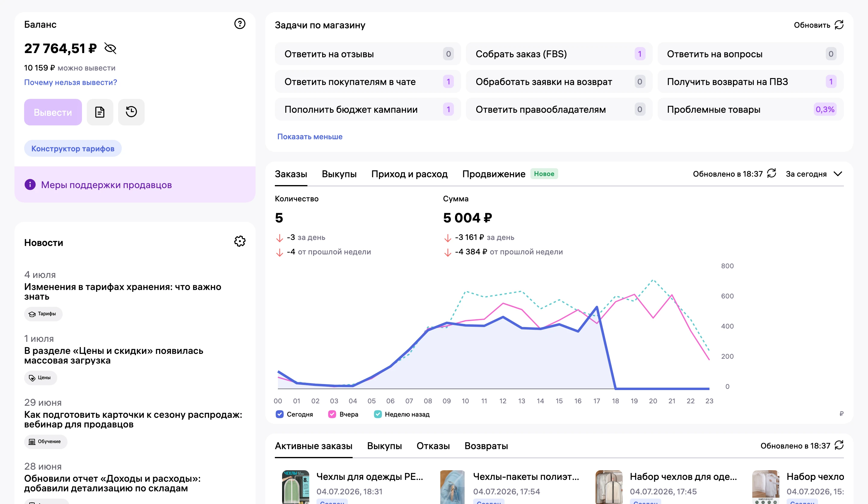Refresh the Активные заказы list

(839, 445)
